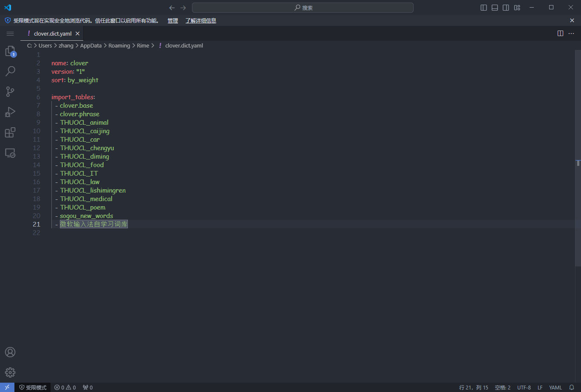
Task: Open the Remote Explorer view
Action: point(10,153)
